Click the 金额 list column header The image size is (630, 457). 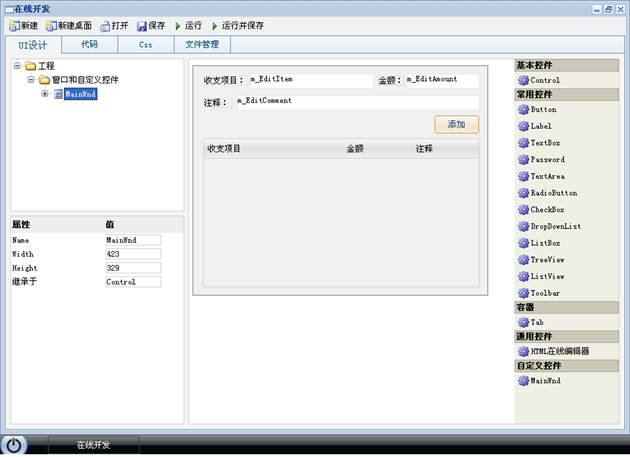355,149
